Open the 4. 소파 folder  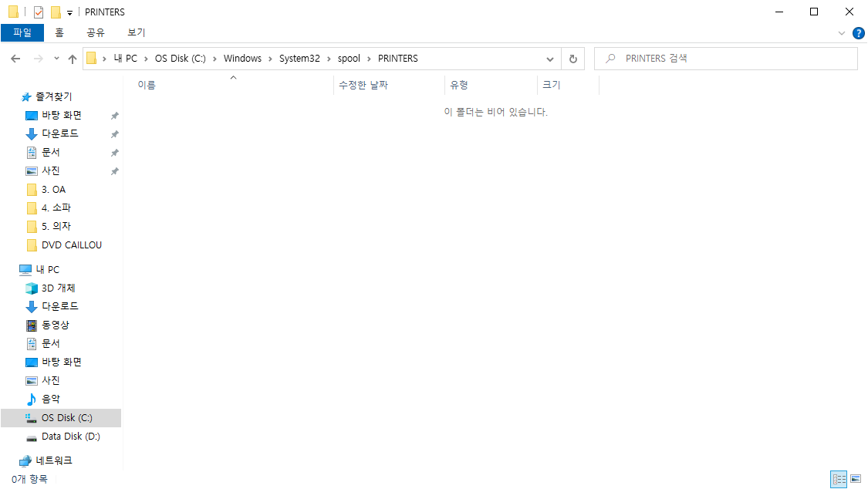click(56, 208)
